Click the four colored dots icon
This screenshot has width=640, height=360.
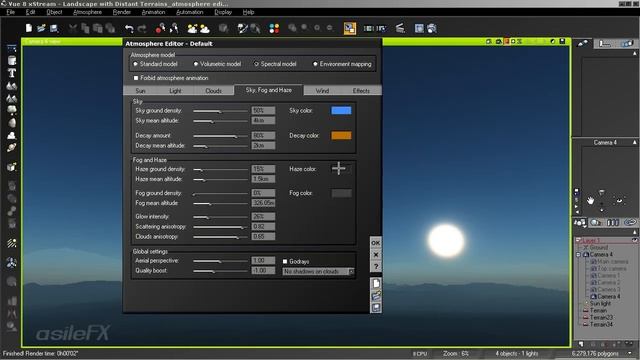click(274, 28)
